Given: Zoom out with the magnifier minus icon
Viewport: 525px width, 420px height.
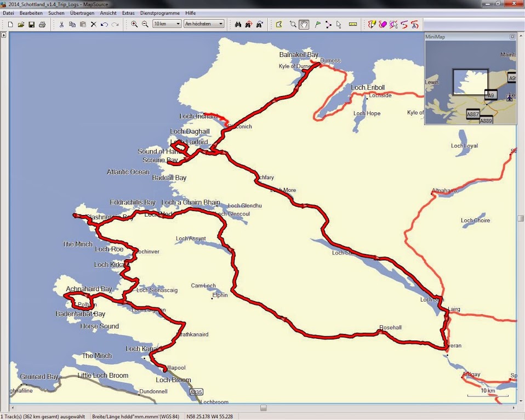Looking at the screenshot, I should pos(145,24).
